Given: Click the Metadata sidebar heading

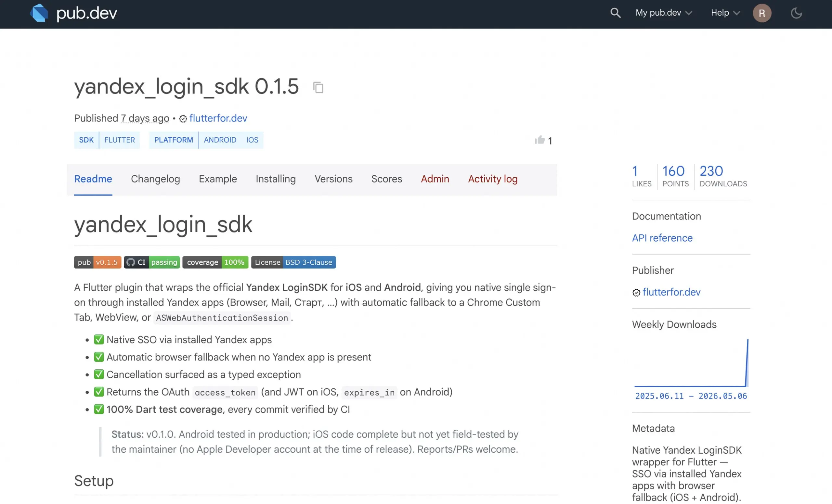Looking at the screenshot, I should 653,428.
